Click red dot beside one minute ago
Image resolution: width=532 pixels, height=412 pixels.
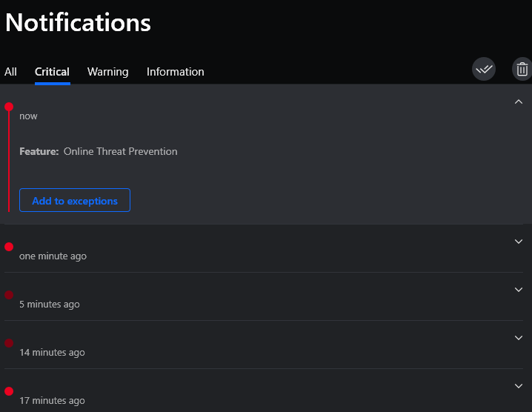pyautogui.click(x=9, y=247)
